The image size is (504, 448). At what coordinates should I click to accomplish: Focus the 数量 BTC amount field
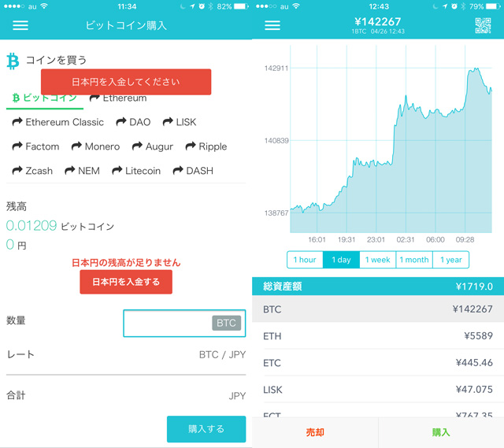pos(184,323)
